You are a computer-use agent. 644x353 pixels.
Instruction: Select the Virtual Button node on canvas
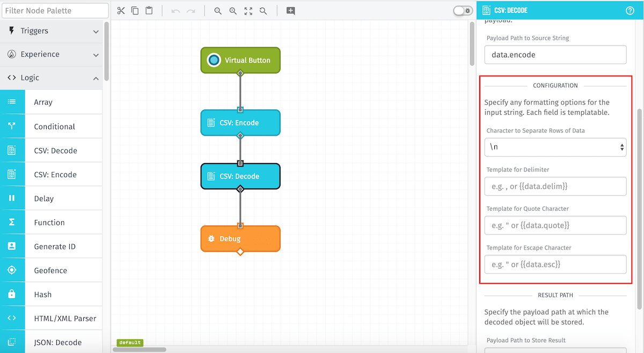[240, 60]
